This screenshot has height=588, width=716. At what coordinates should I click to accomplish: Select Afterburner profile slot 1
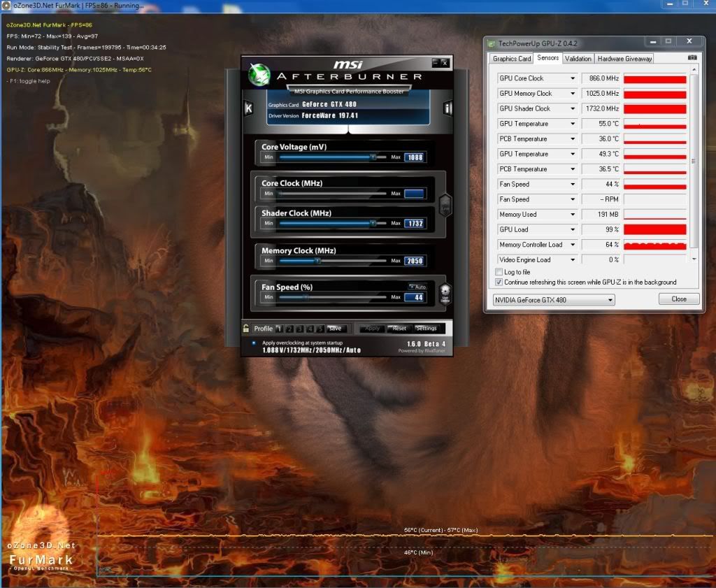[280, 329]
